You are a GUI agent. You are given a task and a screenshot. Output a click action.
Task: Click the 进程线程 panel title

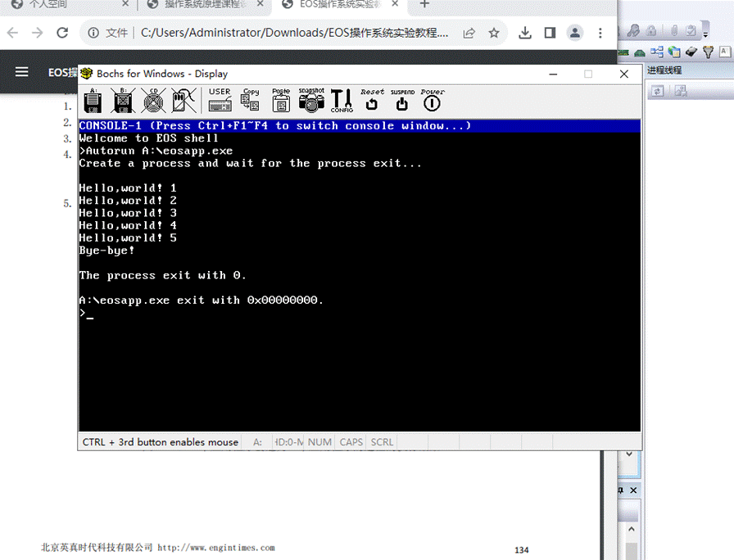664,70
